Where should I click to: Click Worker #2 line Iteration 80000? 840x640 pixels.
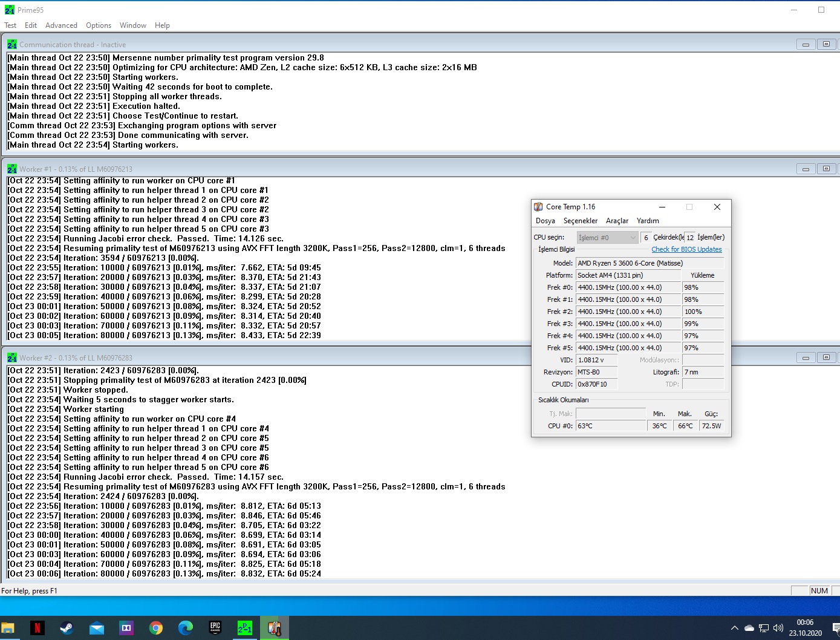(164, 573)
